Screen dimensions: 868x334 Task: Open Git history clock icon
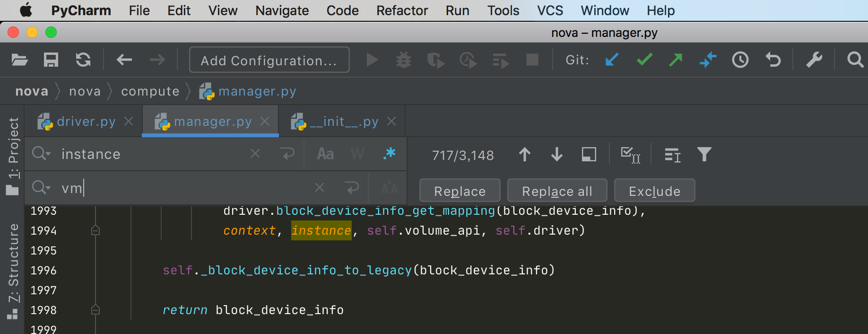coord(740,60)
